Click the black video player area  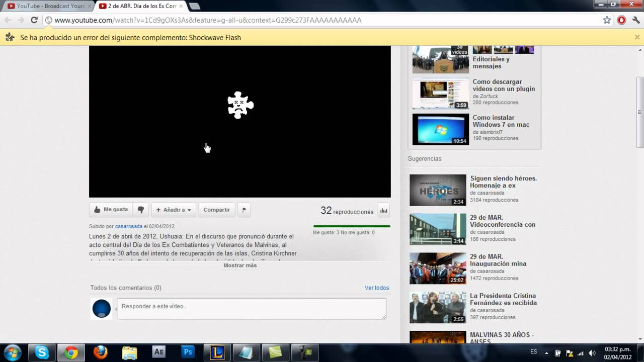click(240, 122)
